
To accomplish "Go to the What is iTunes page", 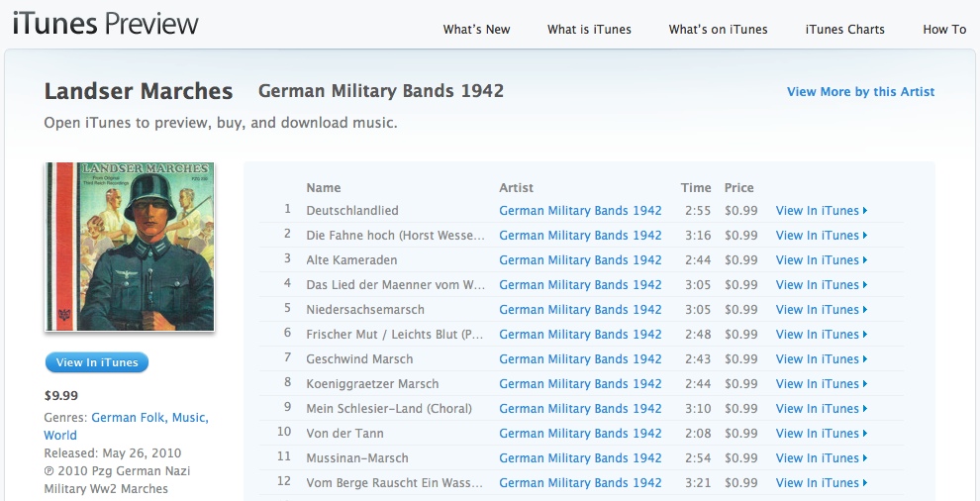I will coord(589,30).
